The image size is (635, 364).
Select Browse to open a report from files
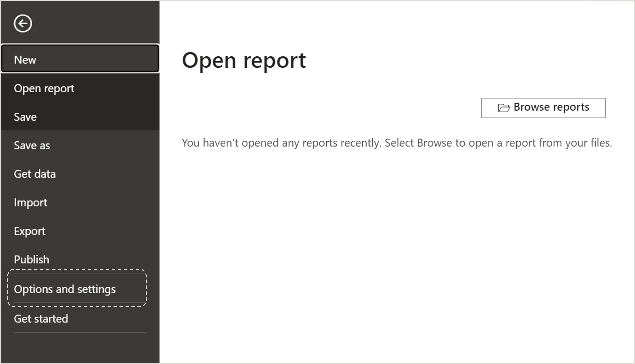click(543, 108)
